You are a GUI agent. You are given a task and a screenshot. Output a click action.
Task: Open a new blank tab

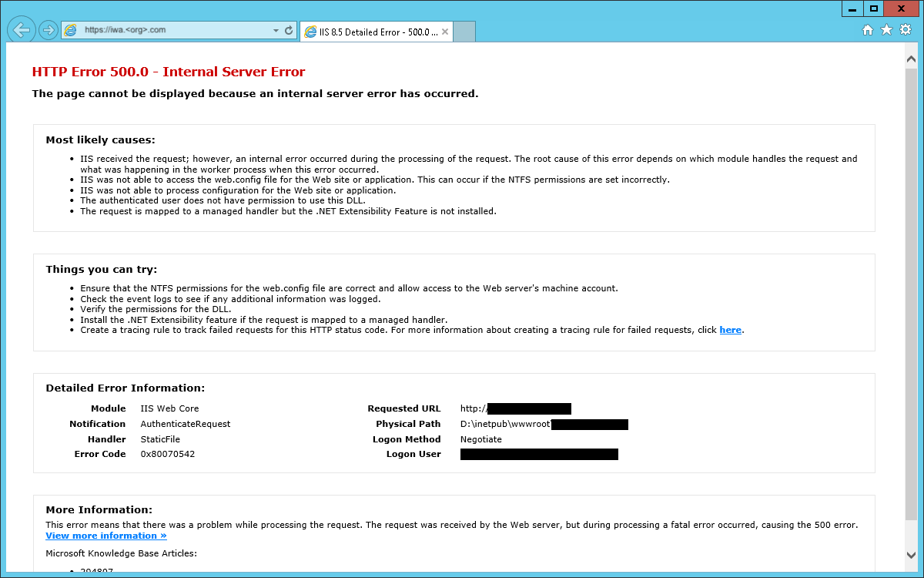[x=464, y=32]
